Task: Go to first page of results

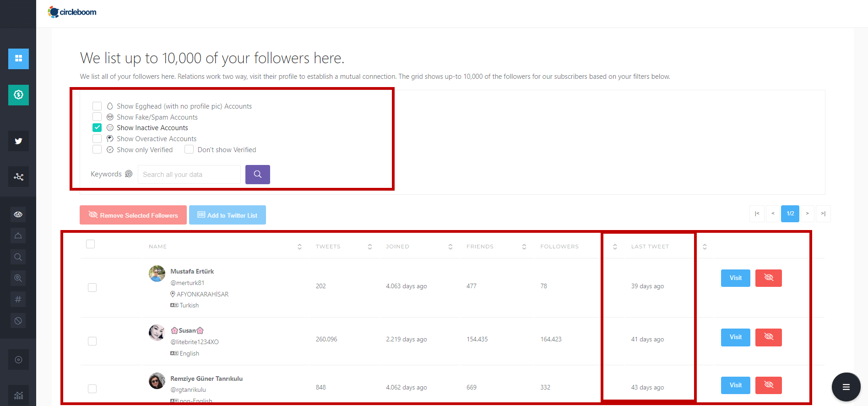Action: click(x=757, y=214)
